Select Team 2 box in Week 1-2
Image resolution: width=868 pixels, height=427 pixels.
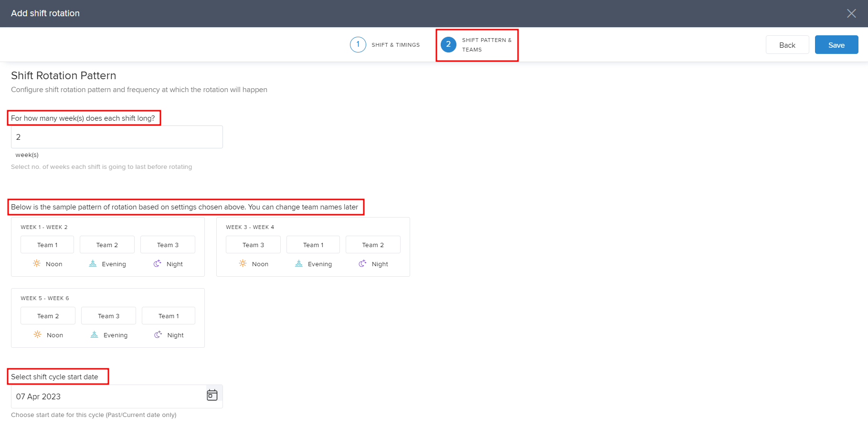tap(107, 245)
